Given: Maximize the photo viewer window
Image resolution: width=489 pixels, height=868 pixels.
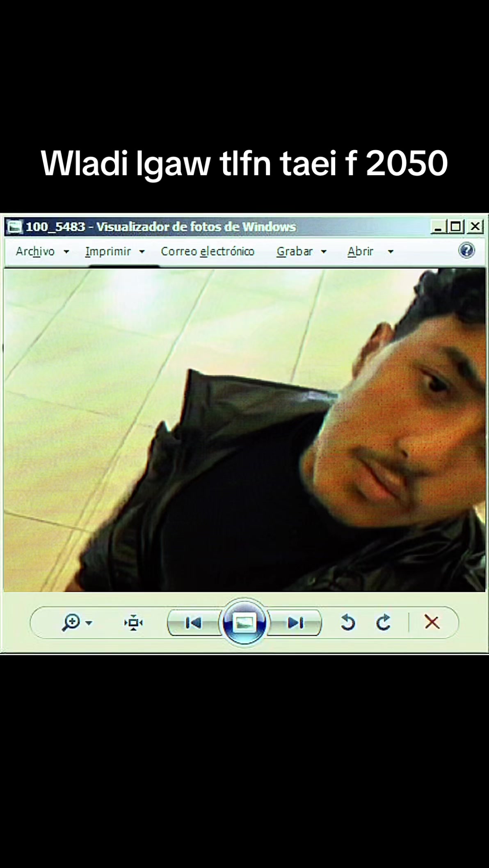Looking at the screenshot, I should click(x=455, y=226).
